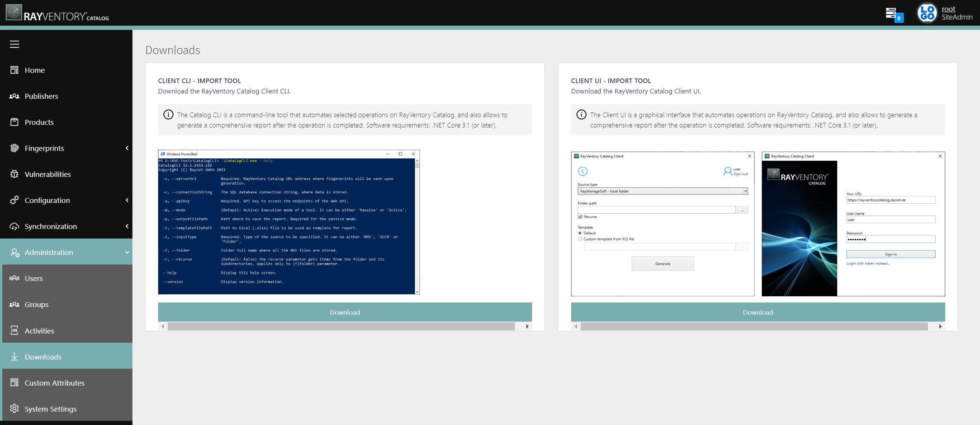This screenshot has width=980, height=425.
Task: Click the PowerShell CLI screenshot thumbnail
Action: click(289, 222)
